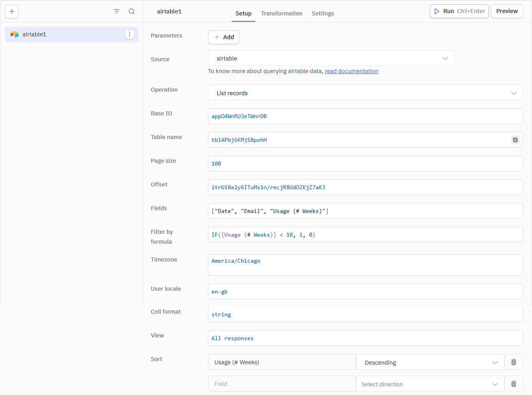Add a new parameter with the Add button
Screen dimensions: 532x395
[x=224, y=37]
